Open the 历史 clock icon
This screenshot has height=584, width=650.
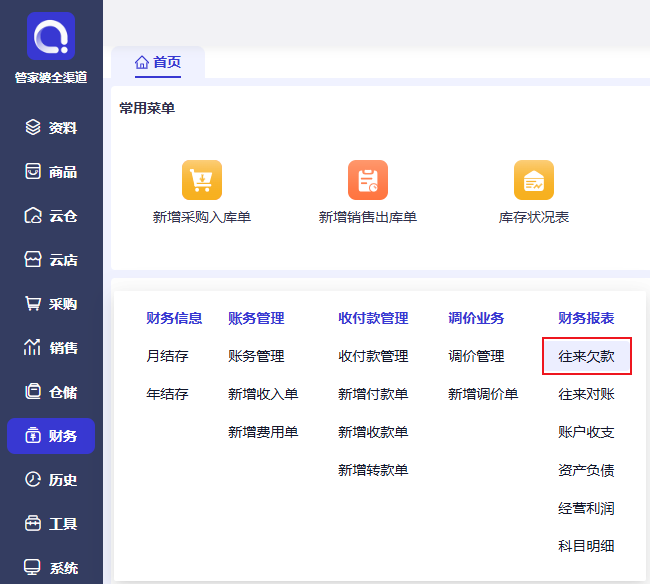coord(33,480)
